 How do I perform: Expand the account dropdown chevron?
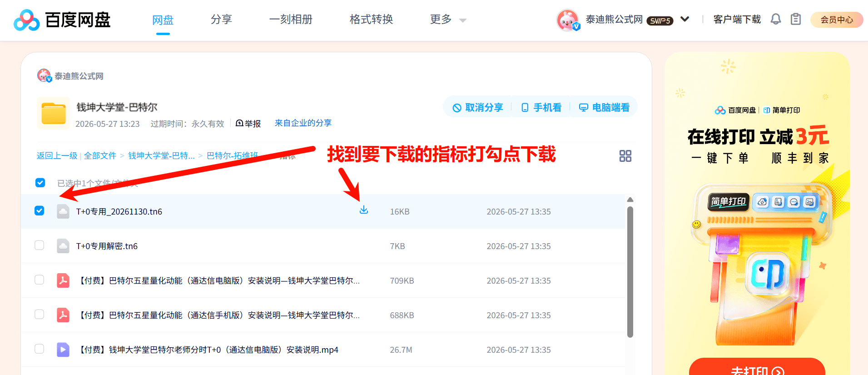(685, 20)
